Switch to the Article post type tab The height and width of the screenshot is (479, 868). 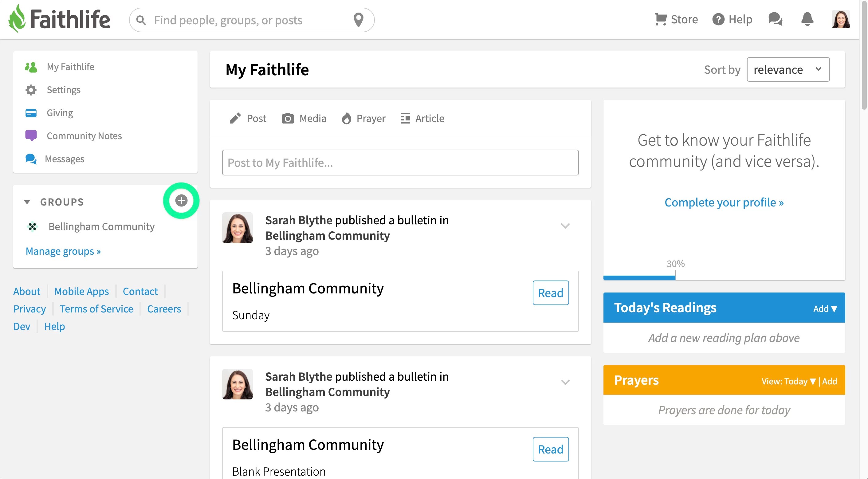coord(422,119)
